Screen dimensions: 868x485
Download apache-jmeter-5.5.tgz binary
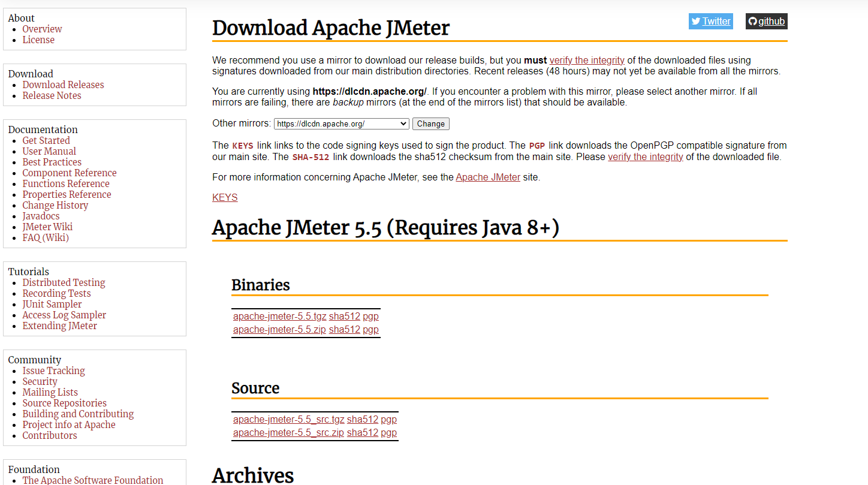tap(279, 316)
